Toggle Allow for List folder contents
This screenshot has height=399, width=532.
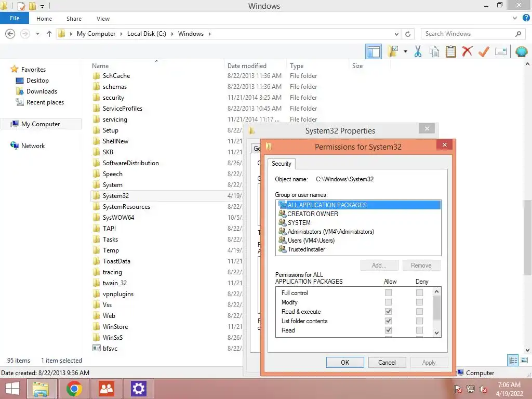[x=388, y=321]
